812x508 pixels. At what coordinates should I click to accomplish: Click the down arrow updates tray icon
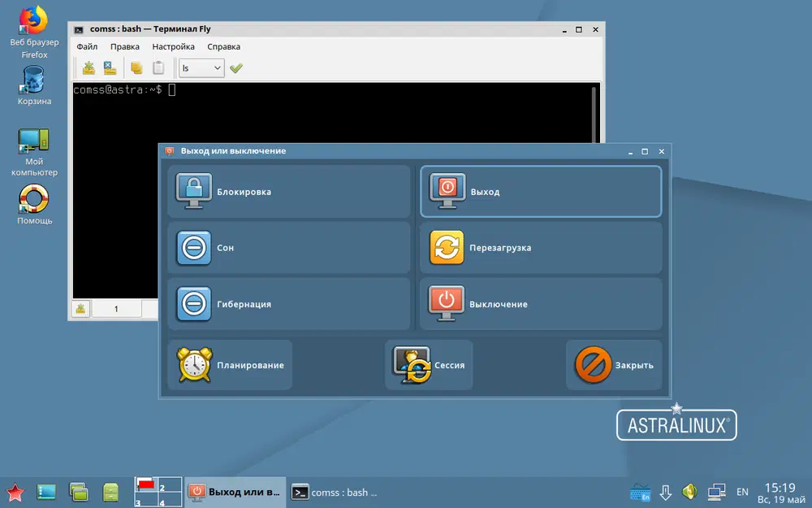[666, 492]
